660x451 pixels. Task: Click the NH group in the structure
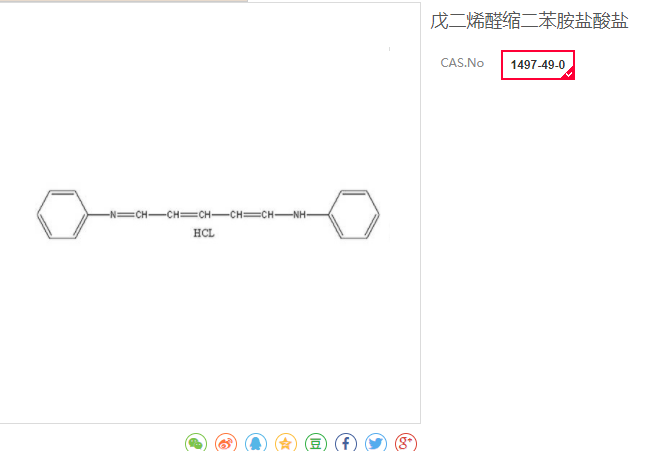(x=299, y=215)
